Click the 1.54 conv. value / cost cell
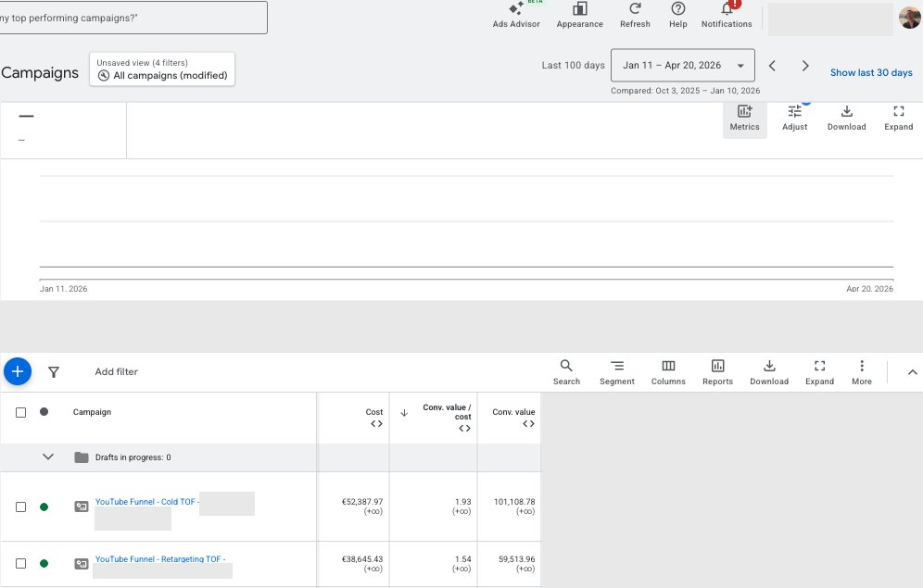Image resolution: width=923 pixels, height=588 pixels. click(462, 559)
